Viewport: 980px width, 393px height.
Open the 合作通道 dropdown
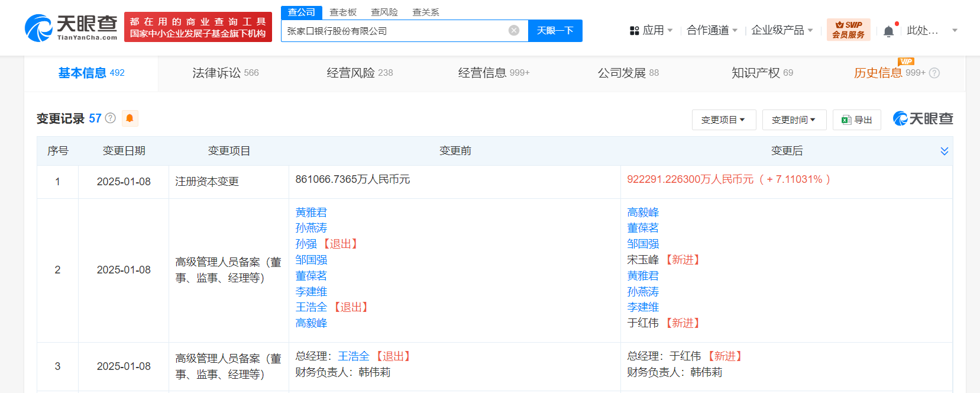(712, 30)
